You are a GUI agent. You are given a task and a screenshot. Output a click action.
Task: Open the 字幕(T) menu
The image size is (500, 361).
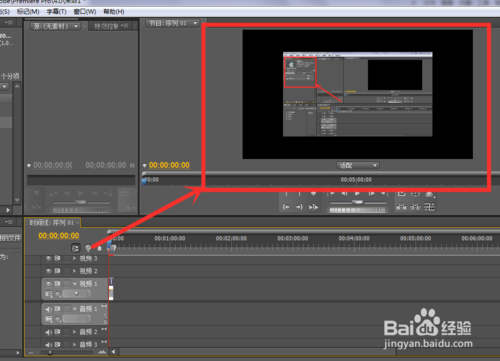click(56, 12)
